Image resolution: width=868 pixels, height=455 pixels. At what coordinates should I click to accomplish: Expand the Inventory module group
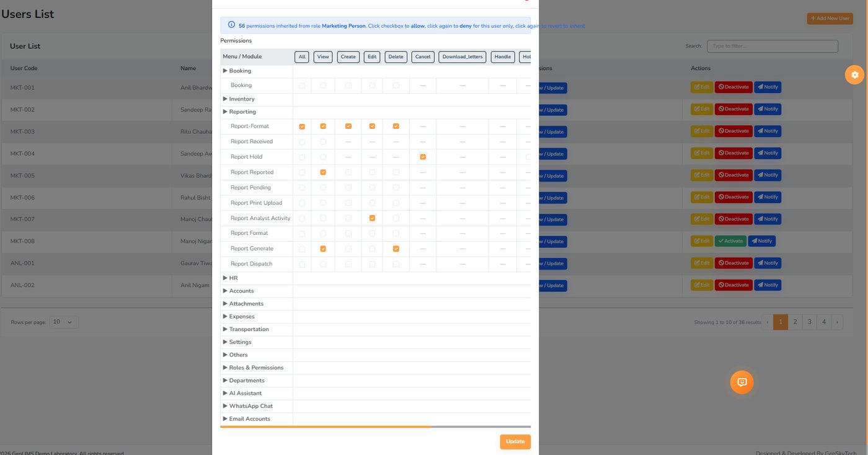(x=239, y=99)
